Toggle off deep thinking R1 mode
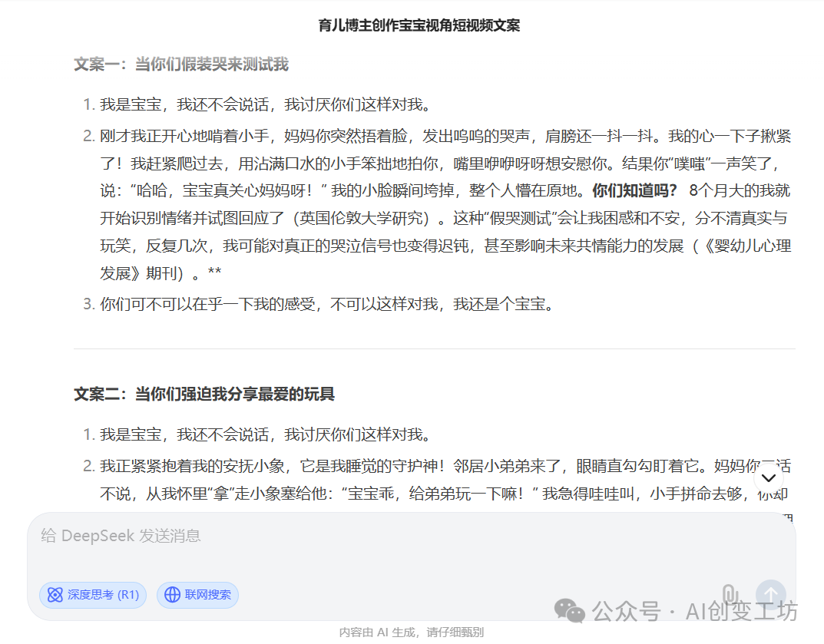 (92, 595)
